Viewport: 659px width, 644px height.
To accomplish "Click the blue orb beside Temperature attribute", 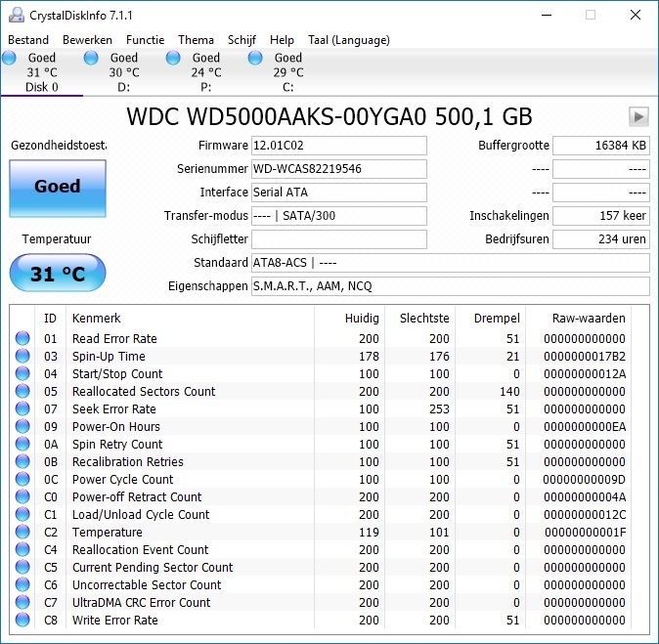I will (x=22, y=533).
